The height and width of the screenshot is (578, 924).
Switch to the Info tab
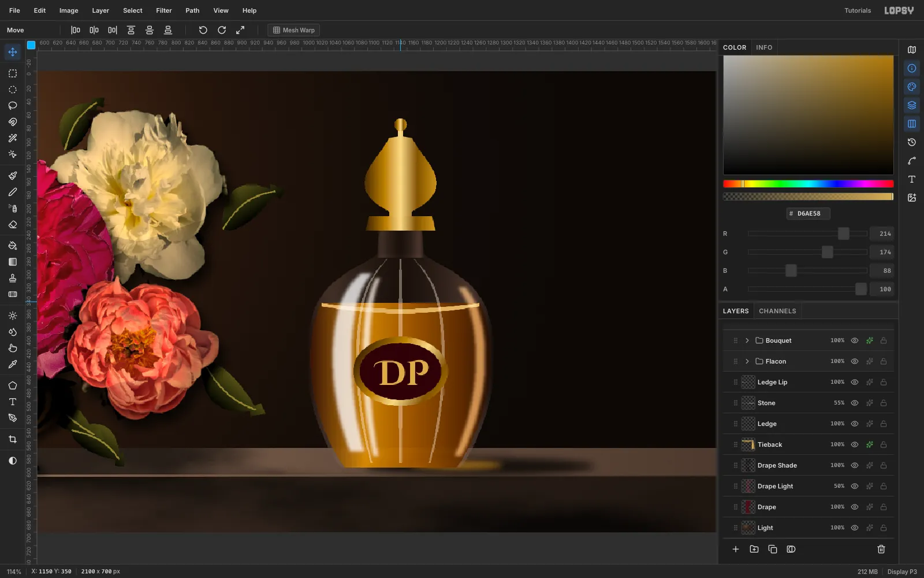pos(764,47)
